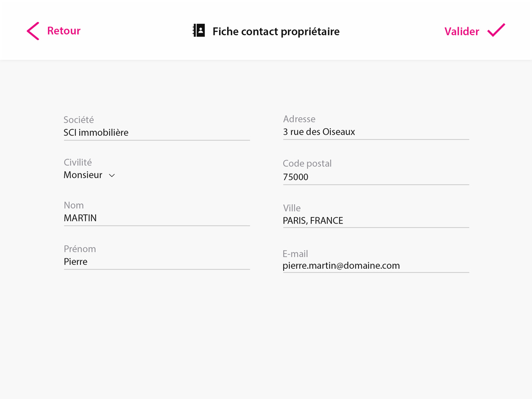Click the Société label text

click(x=79, y=120)
